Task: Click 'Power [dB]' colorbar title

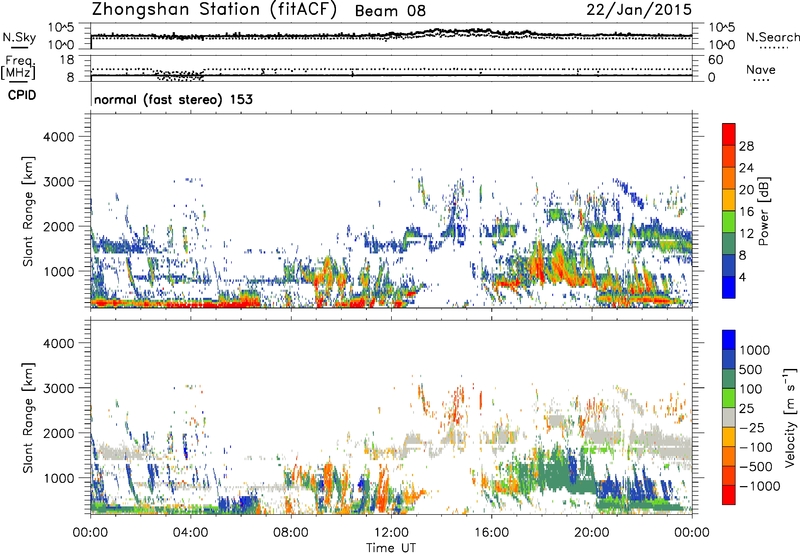Action: 764,211
